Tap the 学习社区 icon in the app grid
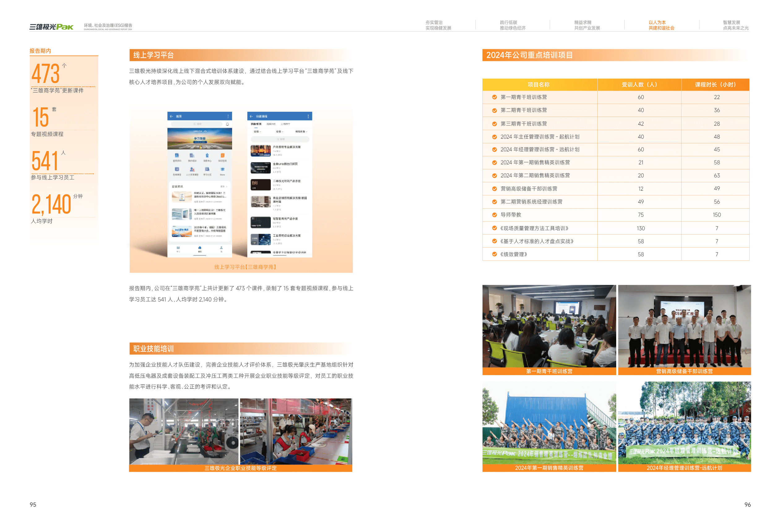The image size is (779, 532). pyautogui.click(x=207, y=170)
